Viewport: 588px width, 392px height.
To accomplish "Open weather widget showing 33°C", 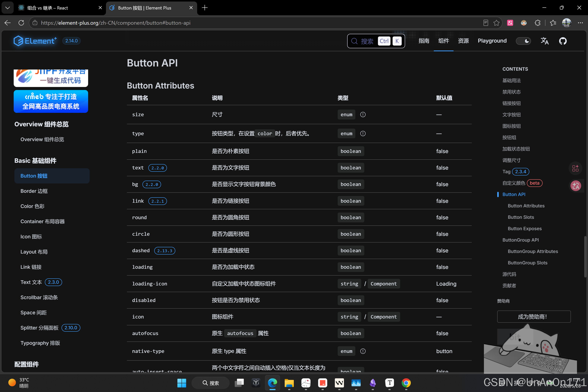I will point(19,383).
